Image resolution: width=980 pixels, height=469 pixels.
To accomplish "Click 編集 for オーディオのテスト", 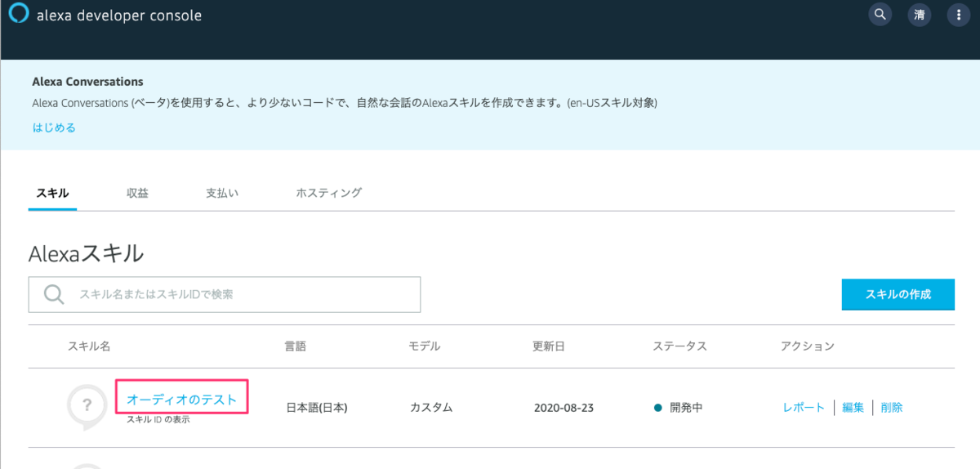I will 853,407.
